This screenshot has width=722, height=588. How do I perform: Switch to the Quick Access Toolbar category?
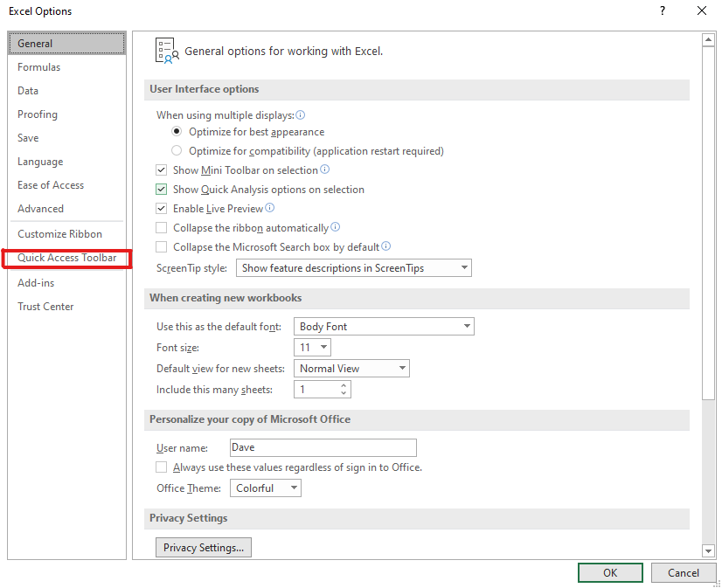(66, 258)
